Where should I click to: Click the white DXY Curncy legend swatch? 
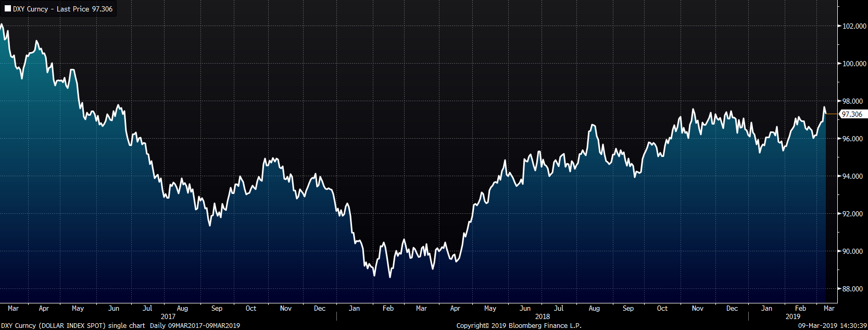(x=8, y=9)
